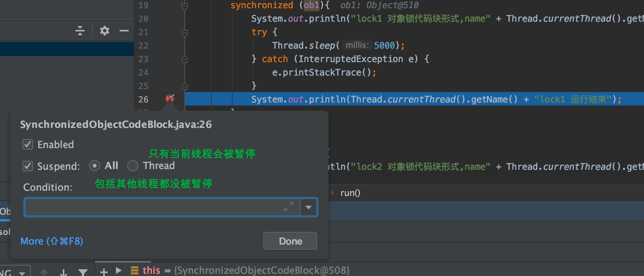Click the 'try' keyword on line 21
Viewport: 644px width, 276px height.
pyautogui.click(x=259, y=32)
